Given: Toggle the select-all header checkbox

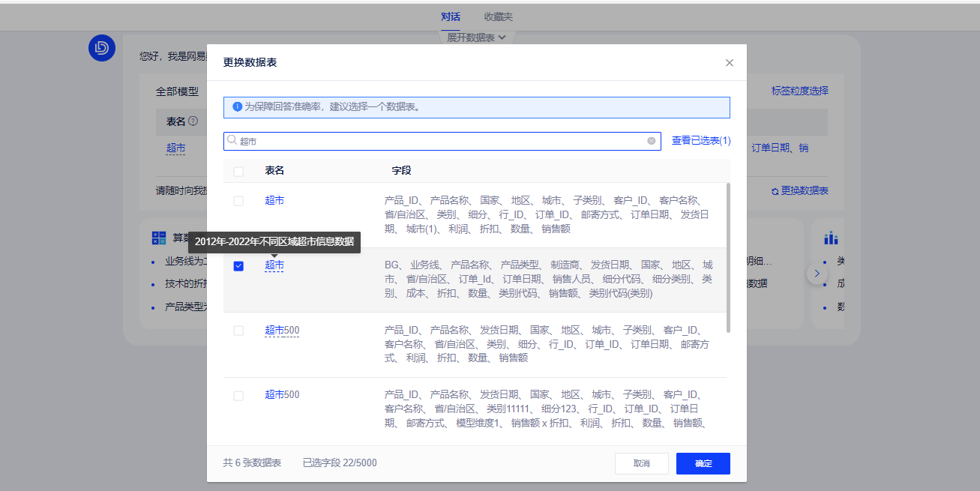Looking at the screenshot, I should pyautogui.click(x=238, y=172).
